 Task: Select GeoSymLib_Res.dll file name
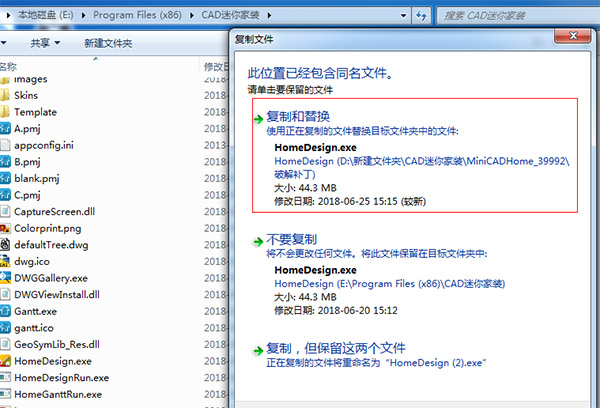point(57,344)
